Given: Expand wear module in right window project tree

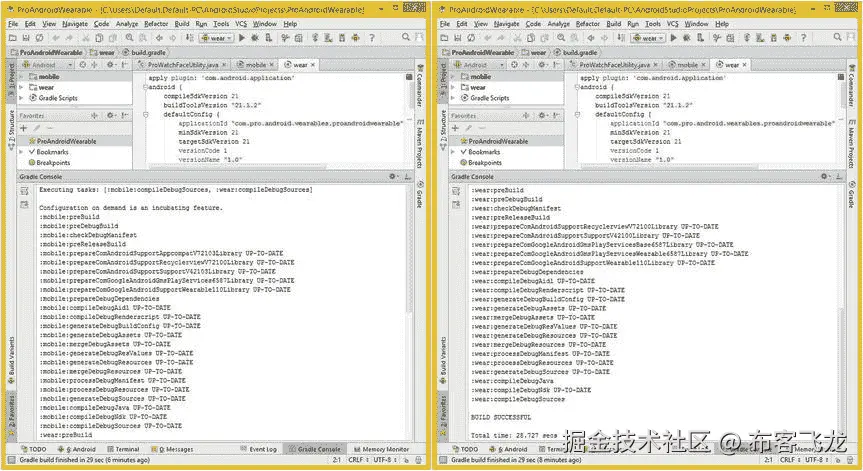Looking at the screenshot, I should click(x=453, y=87).
